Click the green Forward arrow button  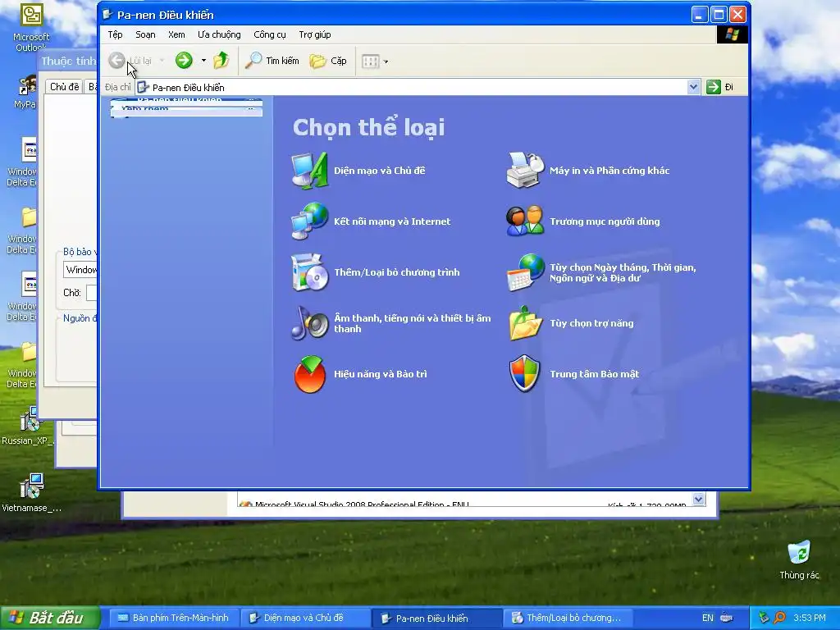[x=184, y=61]
